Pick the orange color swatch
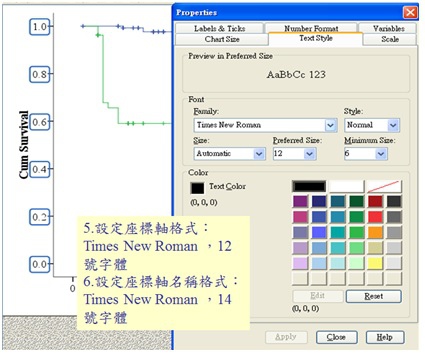Viewport: 425px width, 364px height. coord(375,232)
